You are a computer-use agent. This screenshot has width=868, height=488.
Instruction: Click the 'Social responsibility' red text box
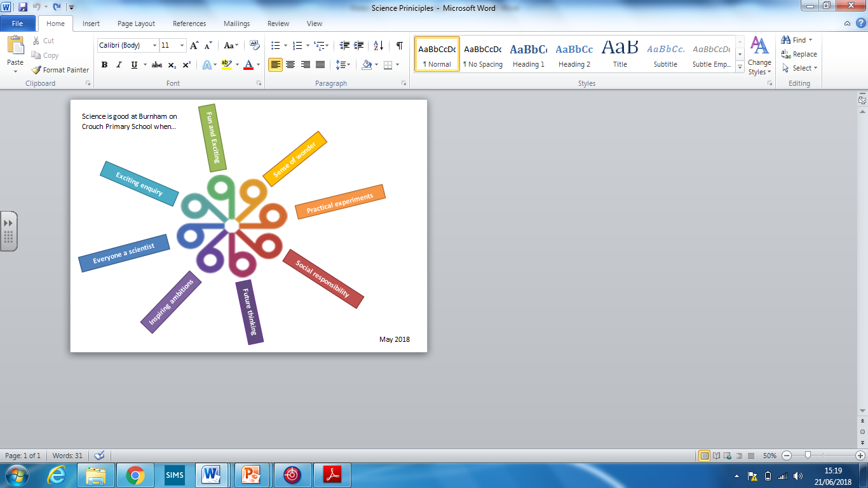click(x=323, y=279)
